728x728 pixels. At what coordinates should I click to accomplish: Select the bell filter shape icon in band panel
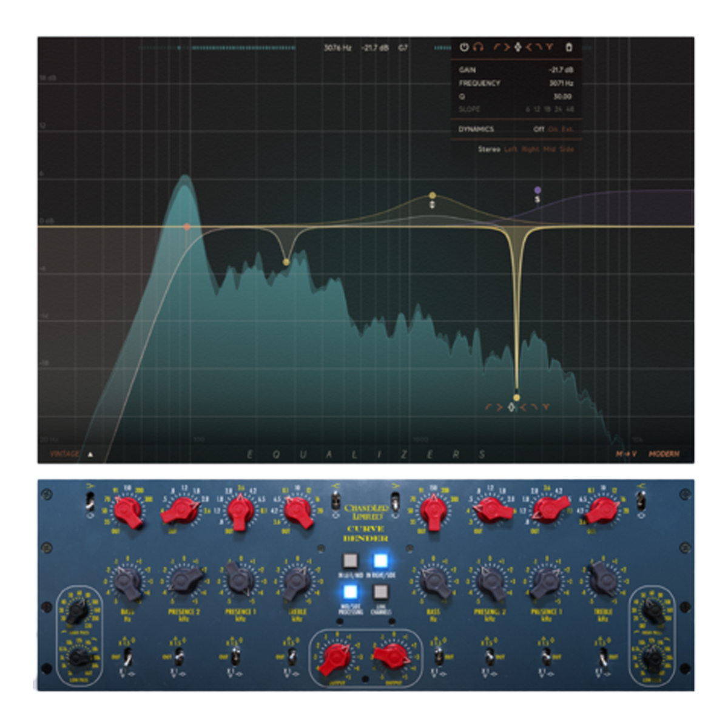518,47
